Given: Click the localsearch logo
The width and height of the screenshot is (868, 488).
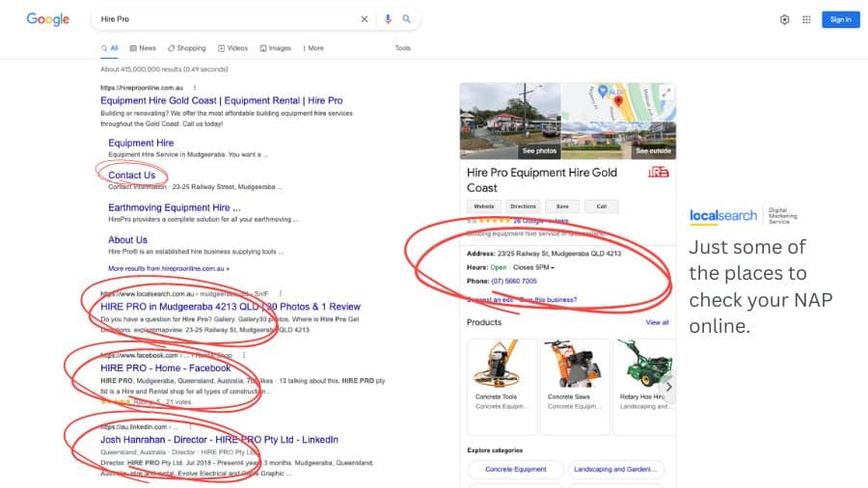Looking at the screenshot, I should pos(723,216).
